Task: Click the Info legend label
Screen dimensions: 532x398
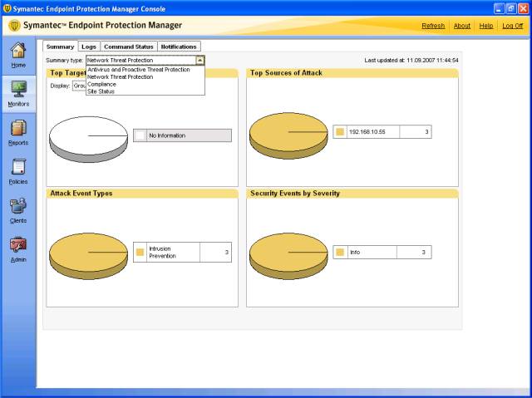Action: coord(355,253)
